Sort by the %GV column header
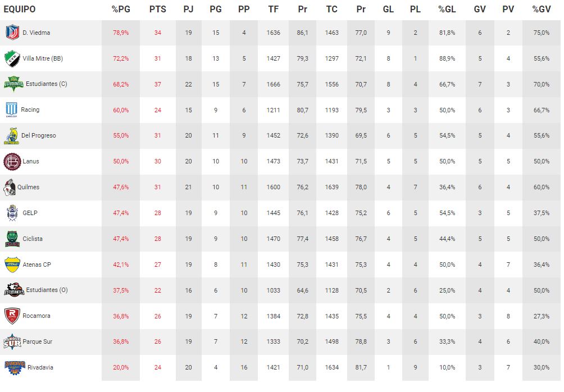Screen dimensions: 564x392 pyautogui.click(x=542, y=10)
